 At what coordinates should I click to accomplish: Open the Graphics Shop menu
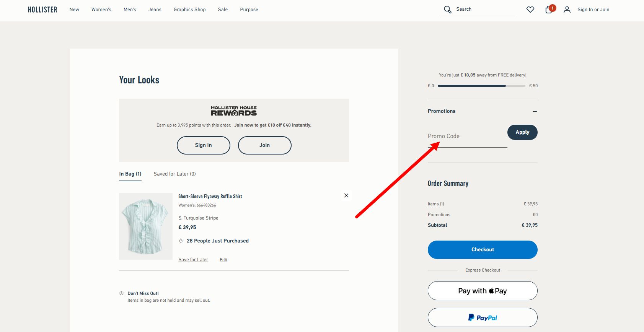189,10
